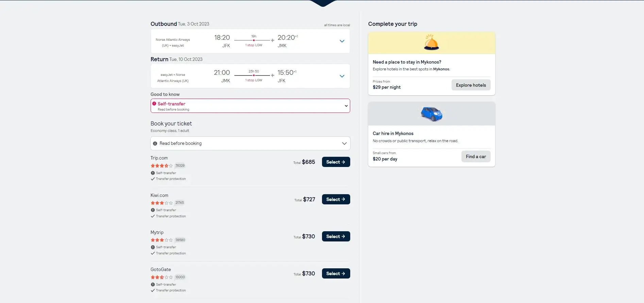Click Trip.com review count 78329
Viewport: 644px width, 303px height.
(x=180, y=166)
